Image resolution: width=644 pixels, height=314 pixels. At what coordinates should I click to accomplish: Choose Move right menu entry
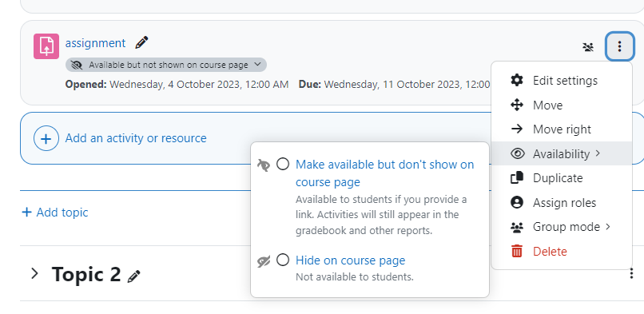562,129
